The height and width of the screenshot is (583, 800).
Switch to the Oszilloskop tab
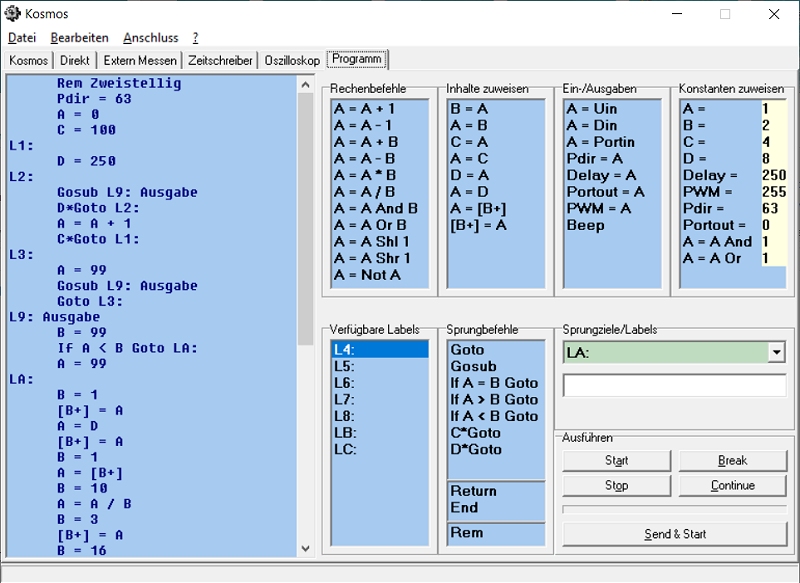click(x=292, y=60)
